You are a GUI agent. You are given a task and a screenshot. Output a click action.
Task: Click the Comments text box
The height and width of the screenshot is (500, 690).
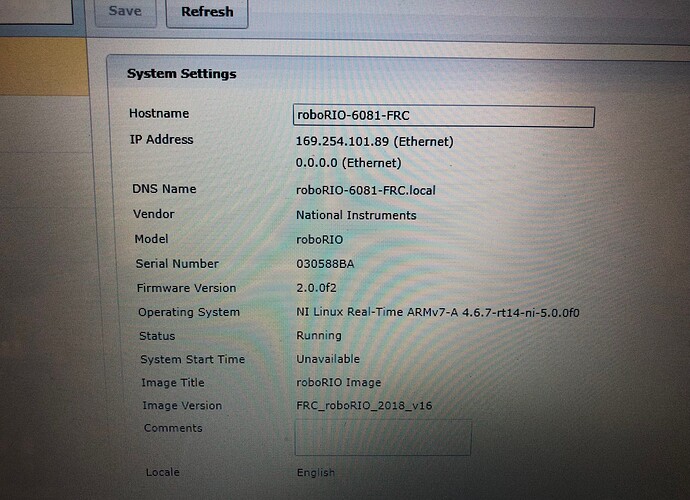383,437
